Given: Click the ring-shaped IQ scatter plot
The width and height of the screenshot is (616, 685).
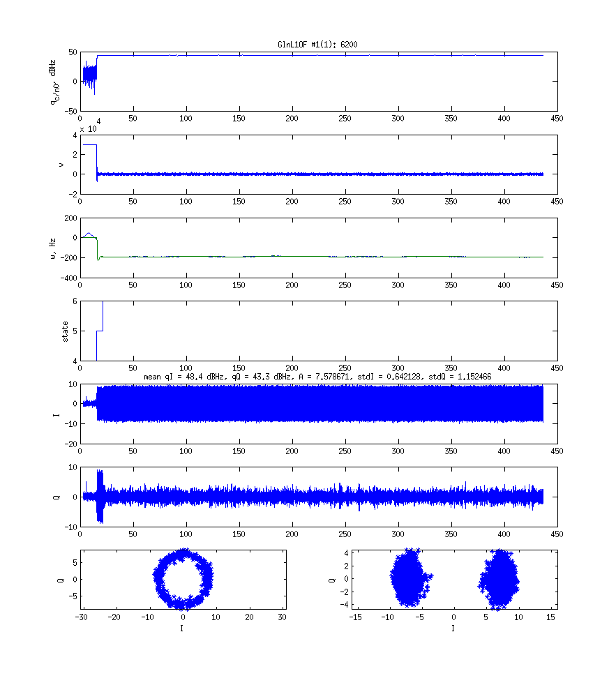Looking at the screenshot, I should 183,579.
